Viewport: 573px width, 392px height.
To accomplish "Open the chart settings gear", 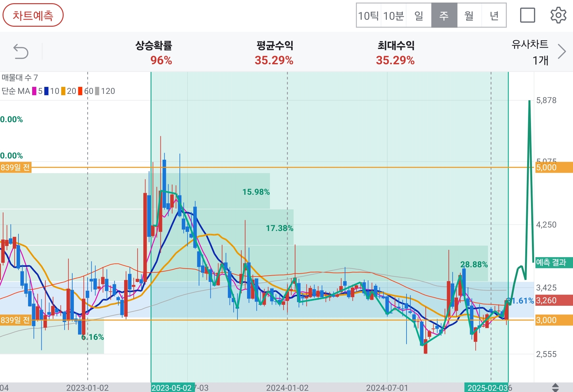I will [x=558, y=15].
